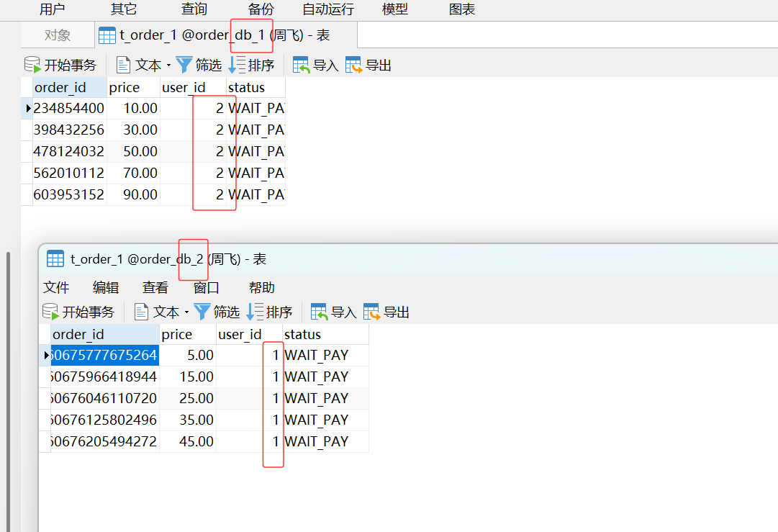The height and width of the screenshot is (532, 778).
Task: Open the 编辑 menu
Action: 106,287
